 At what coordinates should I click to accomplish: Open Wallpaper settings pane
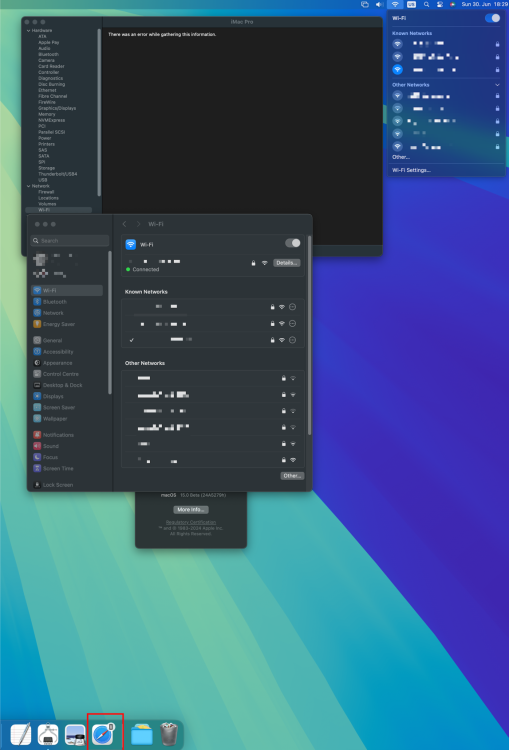click(x=67, y=419)
